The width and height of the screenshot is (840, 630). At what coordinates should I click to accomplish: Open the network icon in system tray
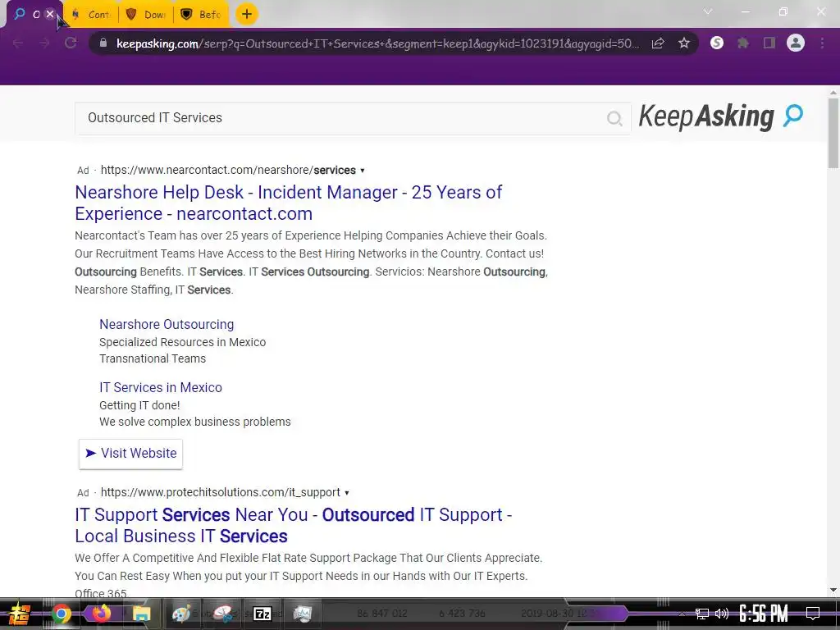tap(702, 614)
